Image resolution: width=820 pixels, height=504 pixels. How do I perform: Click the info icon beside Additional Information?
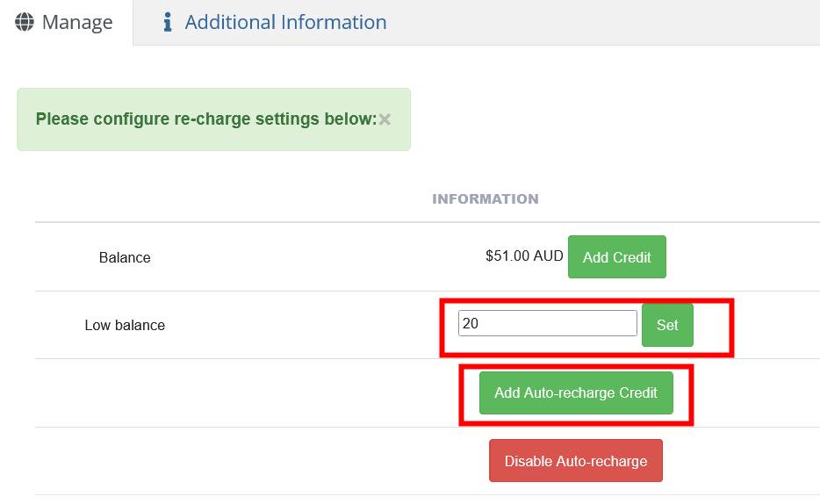[168, 22]
